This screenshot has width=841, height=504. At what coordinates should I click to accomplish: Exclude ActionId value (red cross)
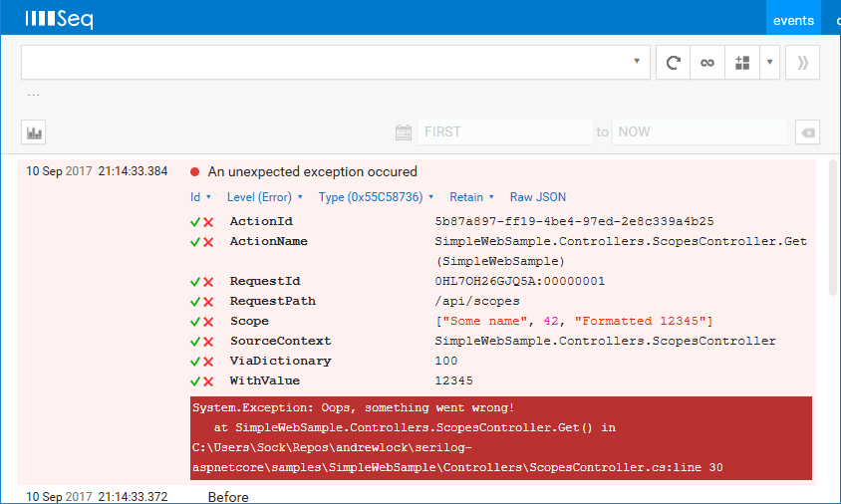tap(208, 222)
